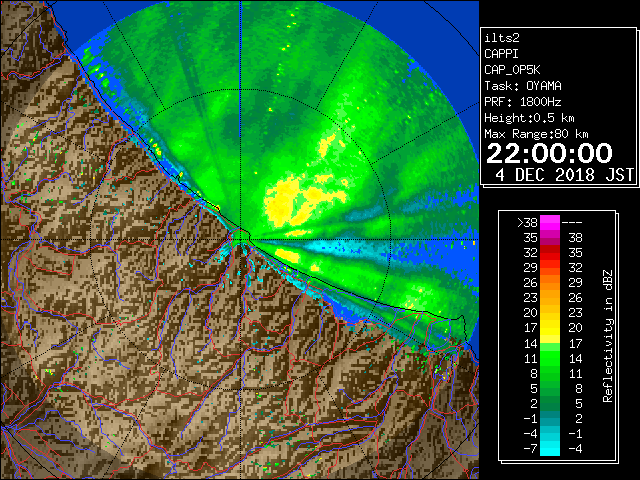The image size is (640, 480).
Task: Select the "CAPPI" product label
Action: (x=501, y=54)
